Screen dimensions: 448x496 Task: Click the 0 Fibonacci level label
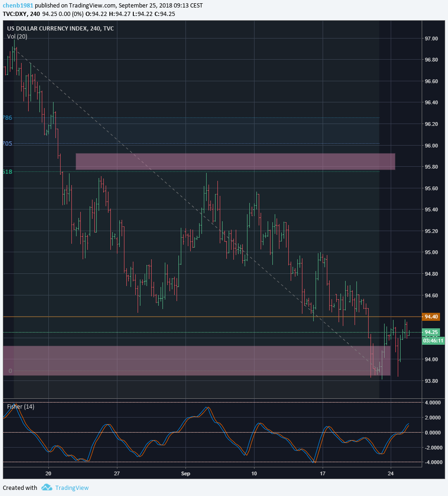pyautogui.click(x=10, y=371)
